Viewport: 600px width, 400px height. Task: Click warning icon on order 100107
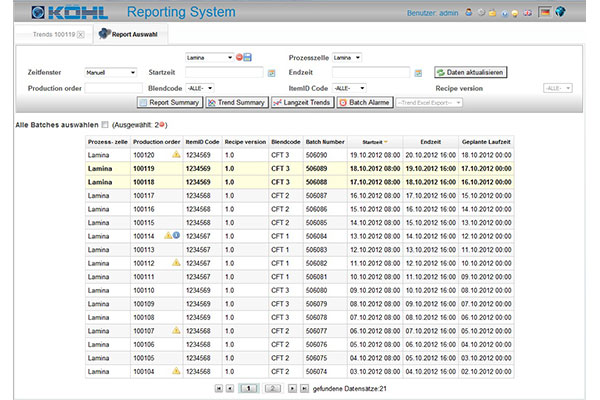click(x=176, y=329)
